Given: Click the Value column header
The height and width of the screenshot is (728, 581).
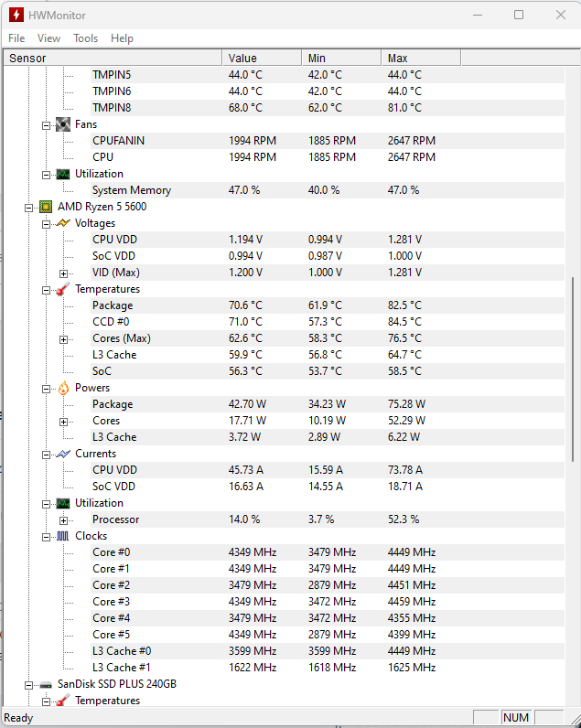Looking at the screenshot, I should point(262,58).
